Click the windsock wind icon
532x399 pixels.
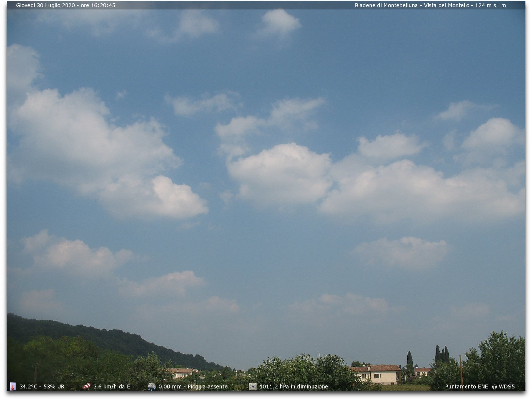pyautogui.click(x=86, y=386)
